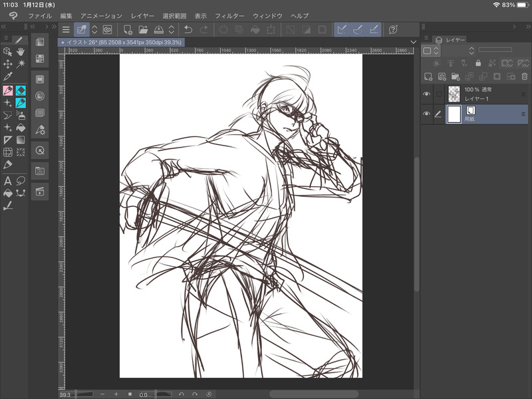Create a new layer folder
The width and height of the screenshot is (532, 399).
coord(456,76)
